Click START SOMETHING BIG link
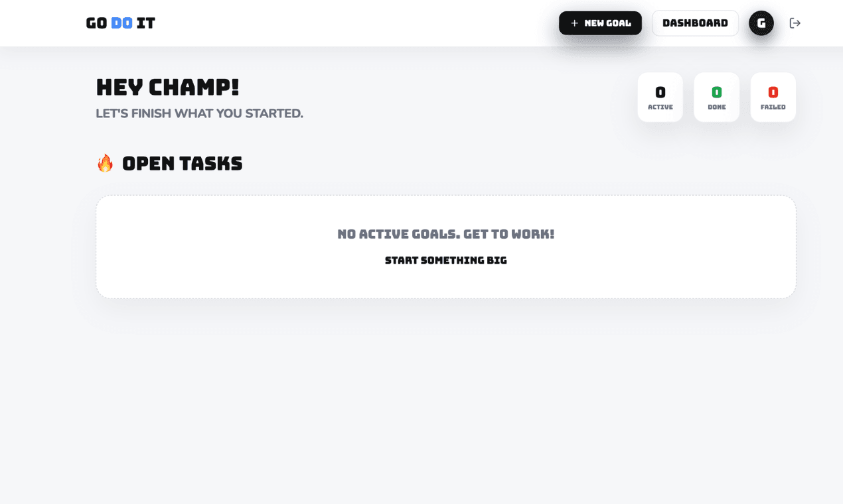This screenshot has height=504, width=843. click(445, 260)
